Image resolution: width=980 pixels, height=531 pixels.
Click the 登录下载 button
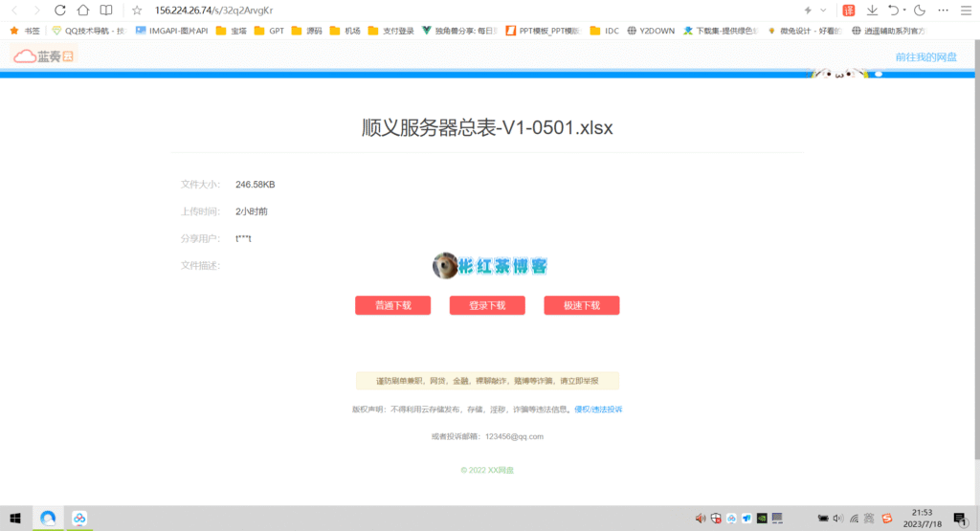pos(487,305)
